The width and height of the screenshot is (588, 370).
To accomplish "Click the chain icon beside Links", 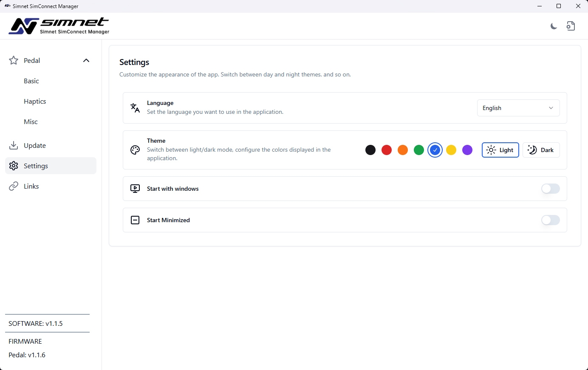I will pos(14,186).
